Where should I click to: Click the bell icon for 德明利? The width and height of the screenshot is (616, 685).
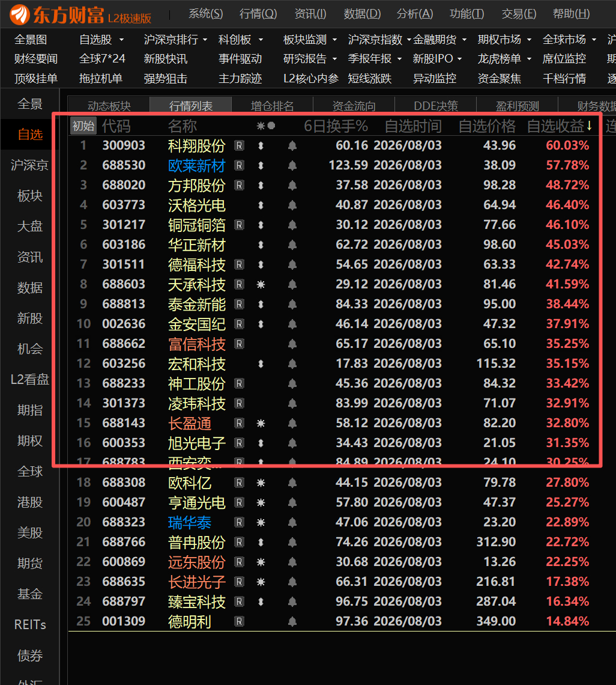[292, 622]
